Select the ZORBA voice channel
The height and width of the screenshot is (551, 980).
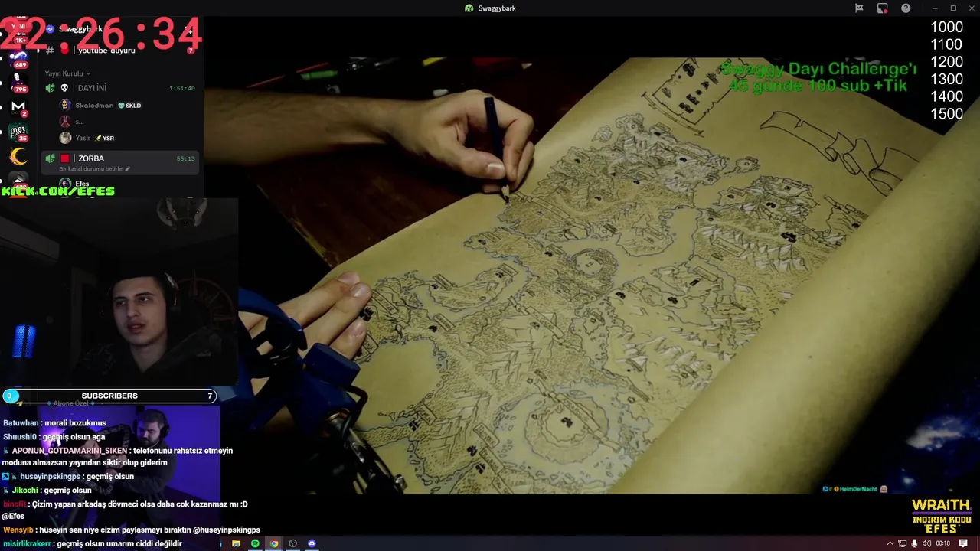point(121,162)
